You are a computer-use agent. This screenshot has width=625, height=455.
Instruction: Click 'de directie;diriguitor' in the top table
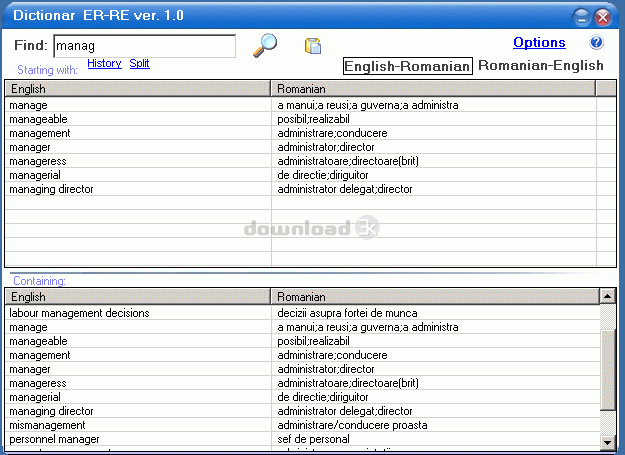(x=322, y=175)
